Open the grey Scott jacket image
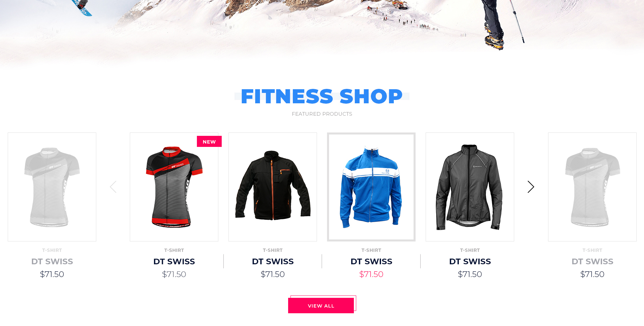 point(470,187)
